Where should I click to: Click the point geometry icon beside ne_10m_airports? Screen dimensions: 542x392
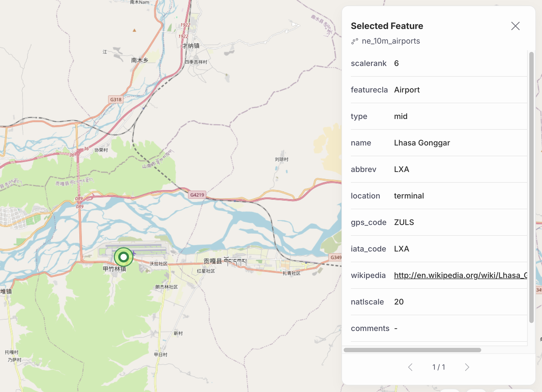click(x=355, y=41)
